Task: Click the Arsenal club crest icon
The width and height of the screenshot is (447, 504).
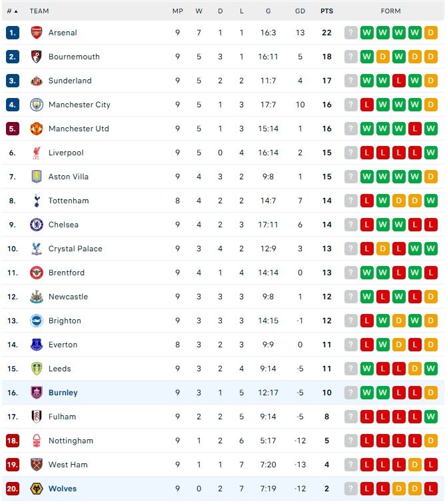Action: (36, 33)
